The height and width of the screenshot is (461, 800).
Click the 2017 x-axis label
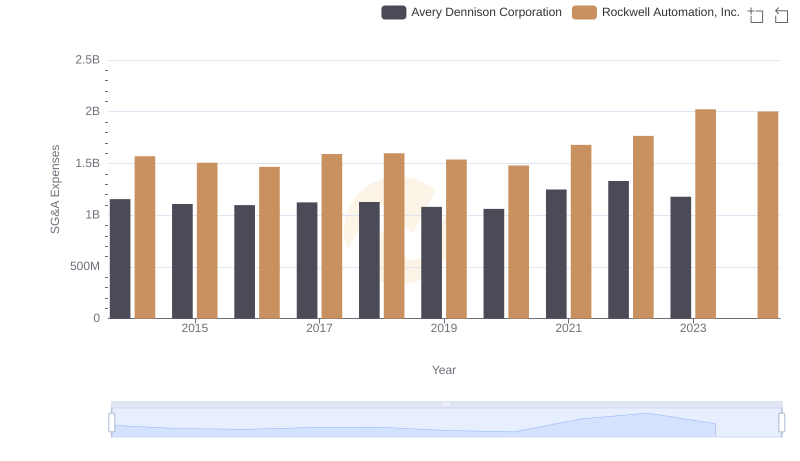pos(319,328)
